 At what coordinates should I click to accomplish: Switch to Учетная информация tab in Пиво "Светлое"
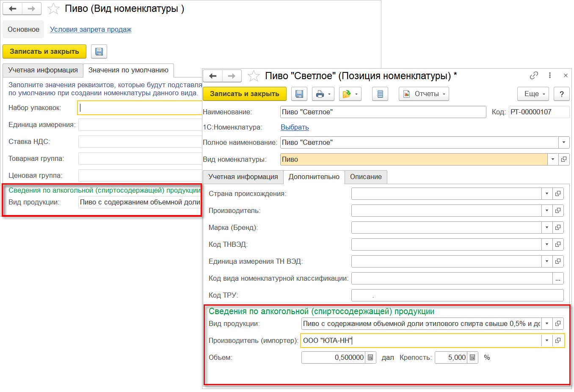(x=243, y=177)
